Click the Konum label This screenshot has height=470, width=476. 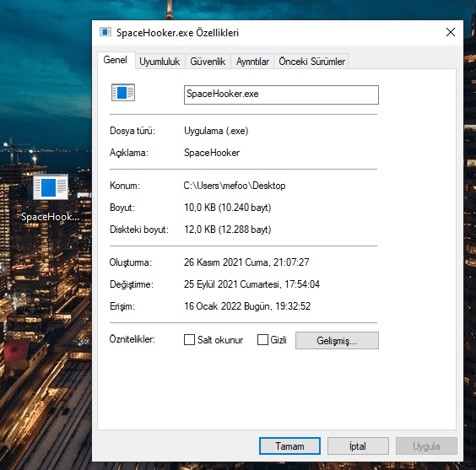click(x=125, y=186)
